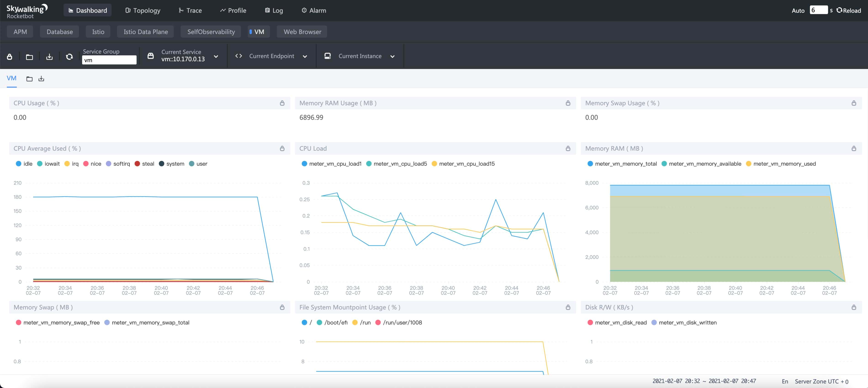Click the Service Group input field
868x388 pixels.
click(x=109, y=60)
